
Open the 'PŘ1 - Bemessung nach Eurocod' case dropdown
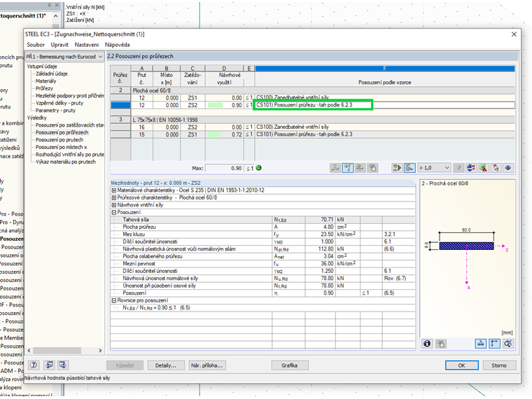click(x=64, y=57)
